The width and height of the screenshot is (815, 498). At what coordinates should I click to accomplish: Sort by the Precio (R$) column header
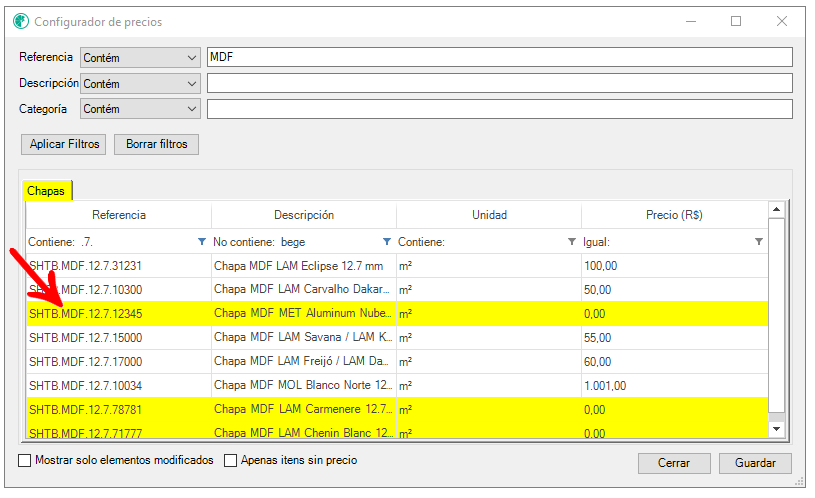click(674, 215)
